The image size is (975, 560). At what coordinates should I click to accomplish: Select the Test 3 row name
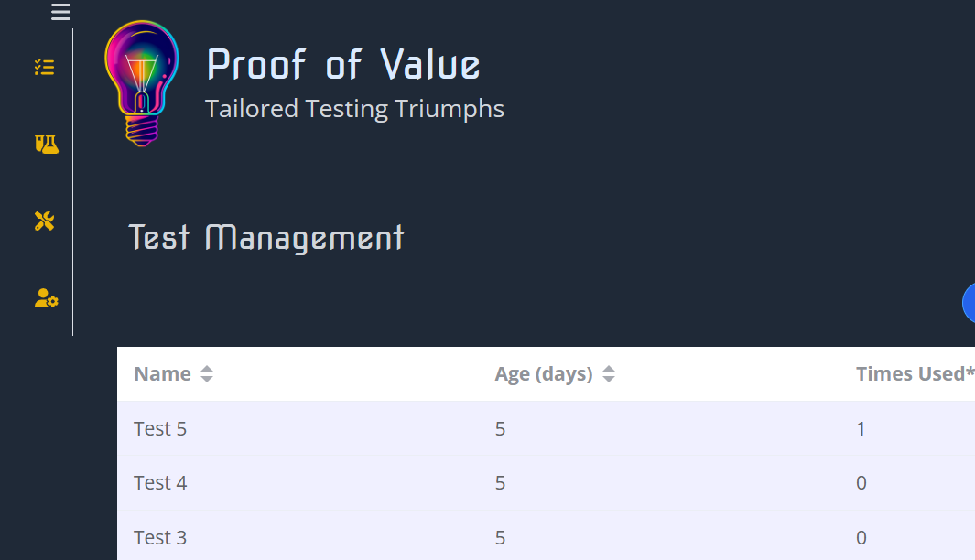pyautogui.click(x=160, y=537)
